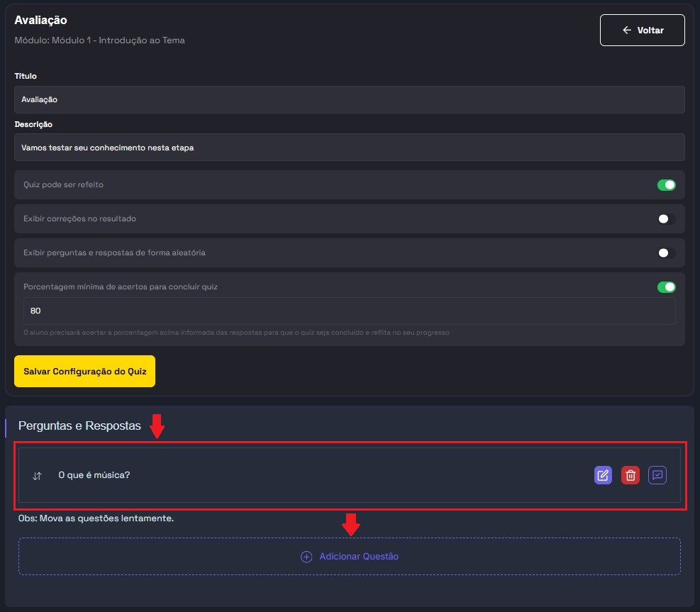The height and width of the screenshot is (612, 700).
Task: Click the percentage field showing 80
Action: 349,311
